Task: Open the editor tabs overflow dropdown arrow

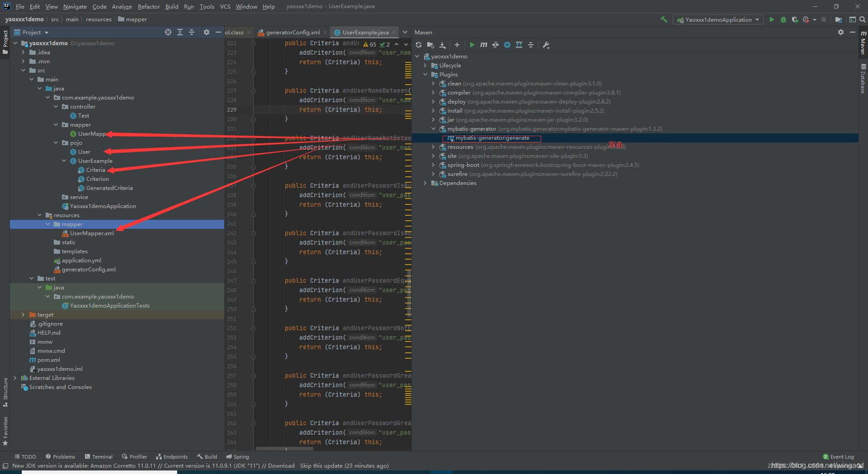Action: pyautogui.click(x=405, y=32)
